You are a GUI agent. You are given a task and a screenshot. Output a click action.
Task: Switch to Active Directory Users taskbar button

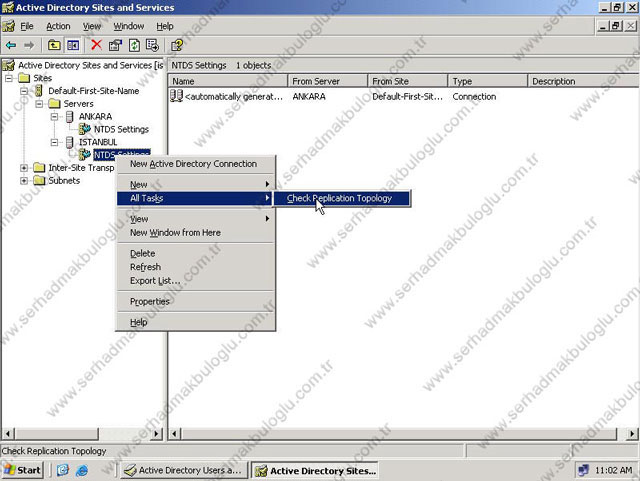click(x=184, y=470)
